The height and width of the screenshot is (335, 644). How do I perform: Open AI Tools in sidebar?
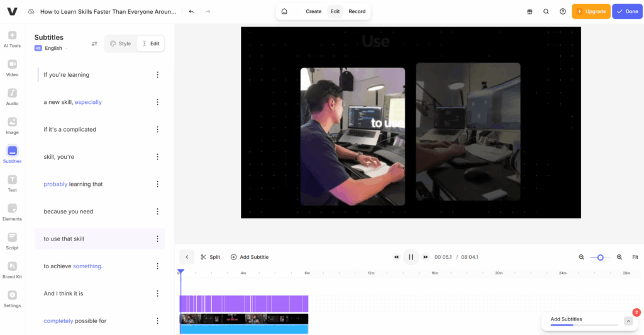pos(13,40)
